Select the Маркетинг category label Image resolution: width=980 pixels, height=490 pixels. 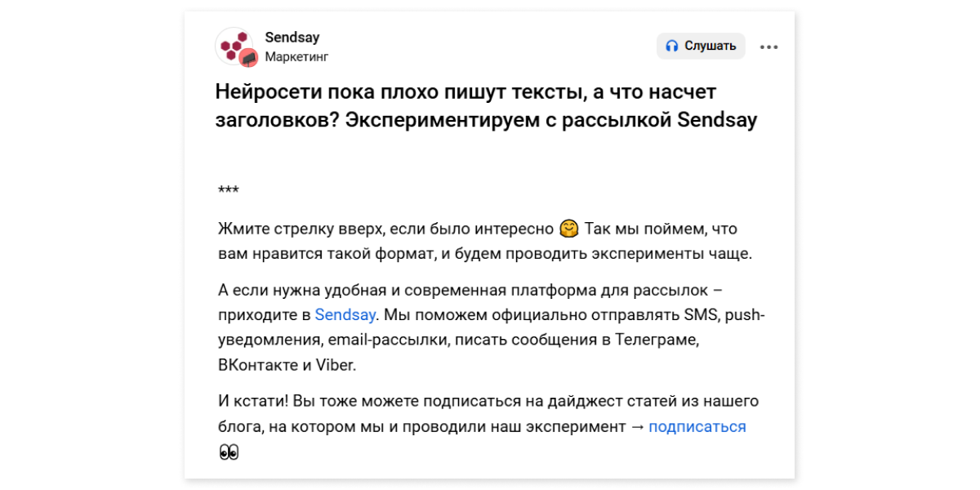click(296, 57)
